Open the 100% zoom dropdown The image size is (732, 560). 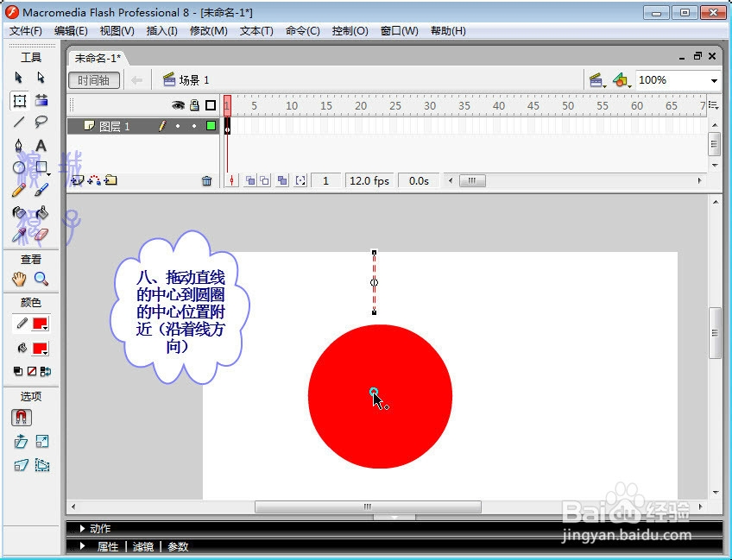click(x=714, y=81)
